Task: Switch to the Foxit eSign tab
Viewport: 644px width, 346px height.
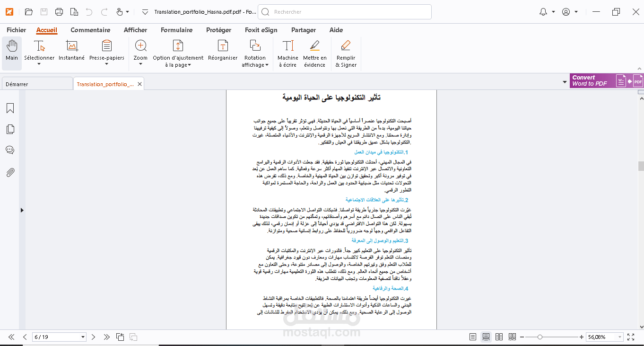Action: pyautogui.click(x=261, y=30)
